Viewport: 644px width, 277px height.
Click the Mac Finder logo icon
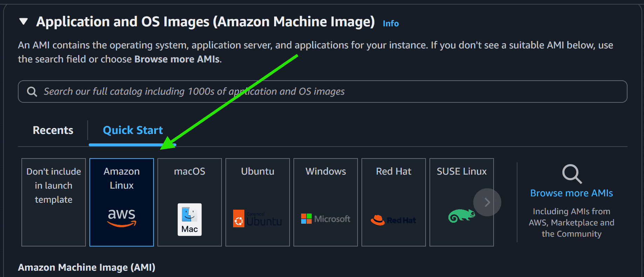pyautogui.click(x=190, y=219)
